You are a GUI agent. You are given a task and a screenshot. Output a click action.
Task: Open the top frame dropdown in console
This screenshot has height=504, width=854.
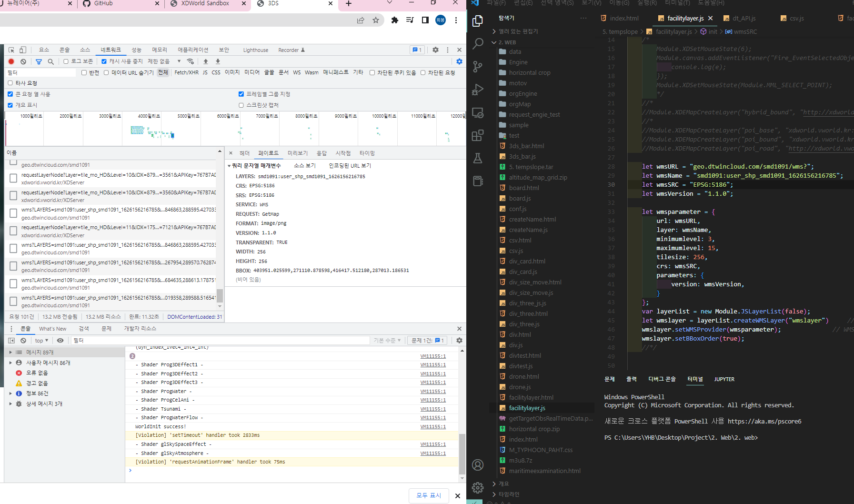pos(41,340)
